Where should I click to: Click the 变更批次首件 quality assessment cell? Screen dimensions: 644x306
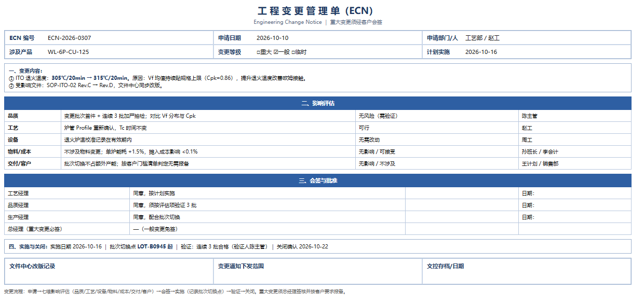[208, 116]
